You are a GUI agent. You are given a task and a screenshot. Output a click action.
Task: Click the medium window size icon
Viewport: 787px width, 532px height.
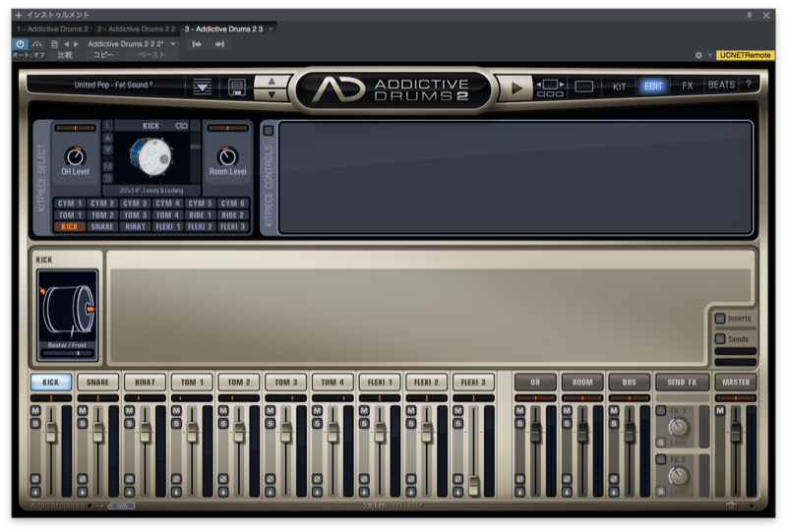click(583, 87)
